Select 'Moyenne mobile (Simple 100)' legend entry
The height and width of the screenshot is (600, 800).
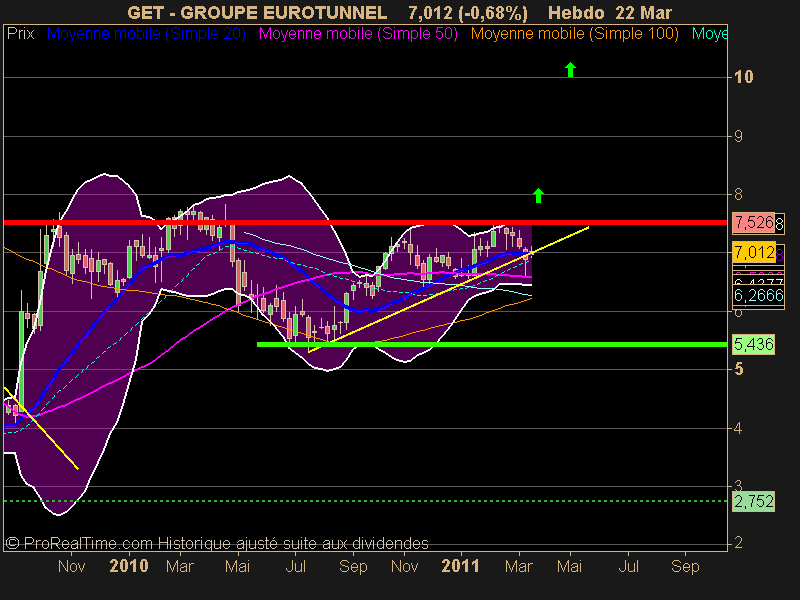(x=574, y=34)
